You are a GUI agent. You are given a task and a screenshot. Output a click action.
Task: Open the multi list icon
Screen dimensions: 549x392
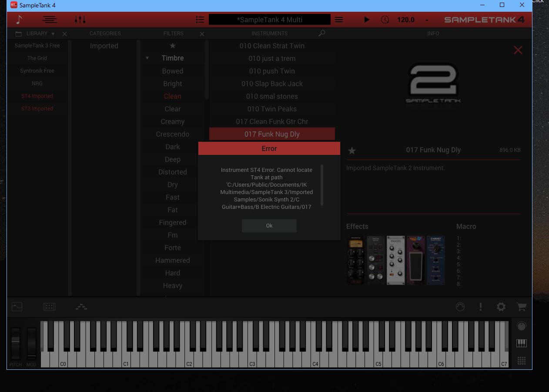(200, 20)
